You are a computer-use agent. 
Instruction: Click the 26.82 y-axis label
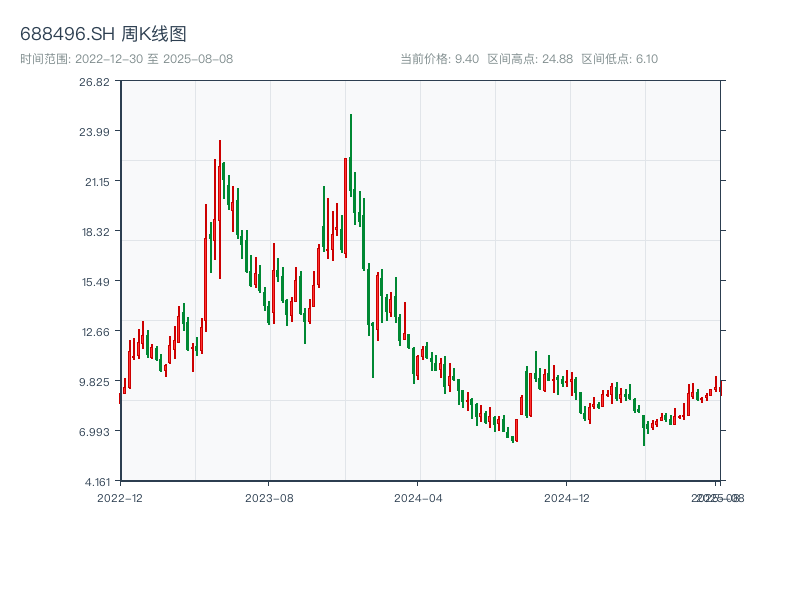(x=94, y=82)
